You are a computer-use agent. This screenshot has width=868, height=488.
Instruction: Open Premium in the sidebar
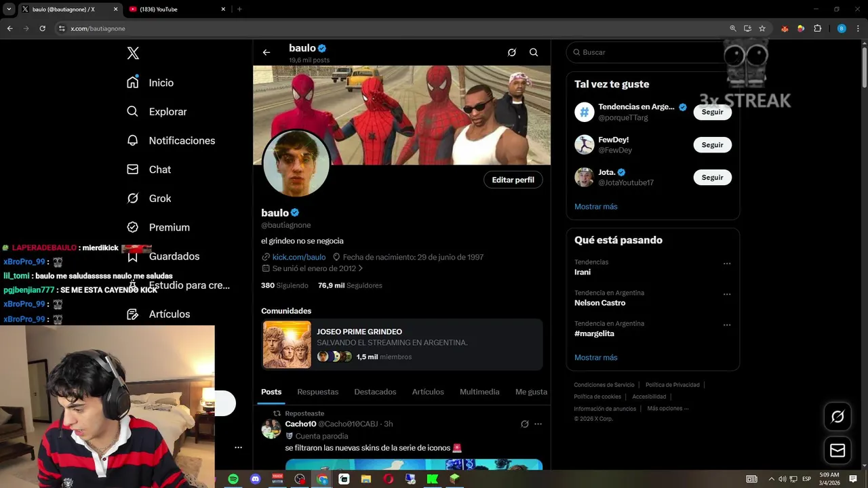pos(158,227)
